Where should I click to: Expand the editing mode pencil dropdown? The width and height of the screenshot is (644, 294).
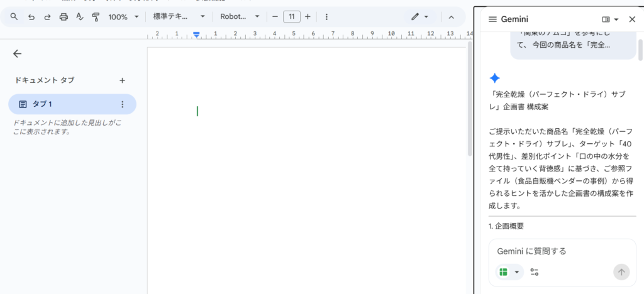coord(420,17)
